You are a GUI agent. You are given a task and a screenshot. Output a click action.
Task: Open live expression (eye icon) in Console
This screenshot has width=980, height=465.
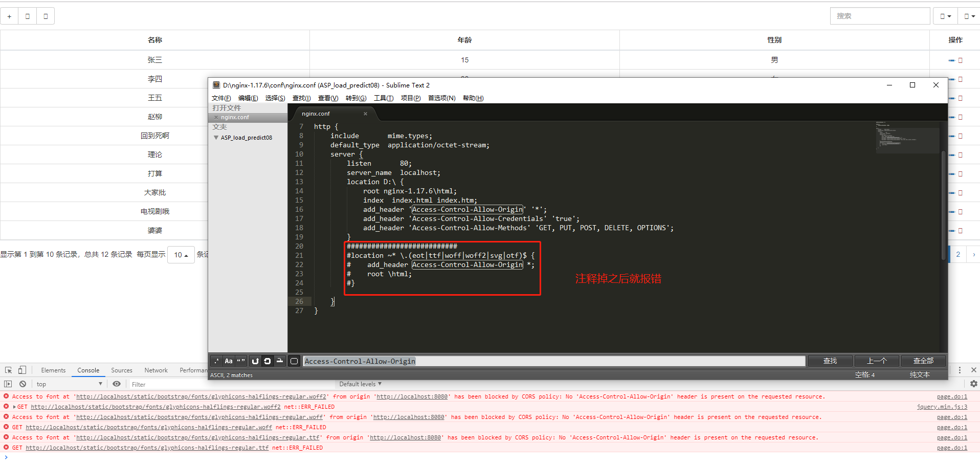point(117,384)
